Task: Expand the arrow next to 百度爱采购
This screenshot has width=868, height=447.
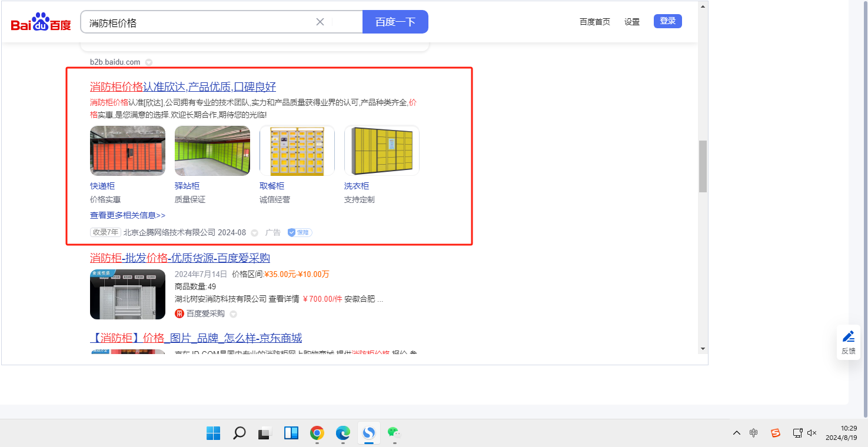Action: (233, 314)
